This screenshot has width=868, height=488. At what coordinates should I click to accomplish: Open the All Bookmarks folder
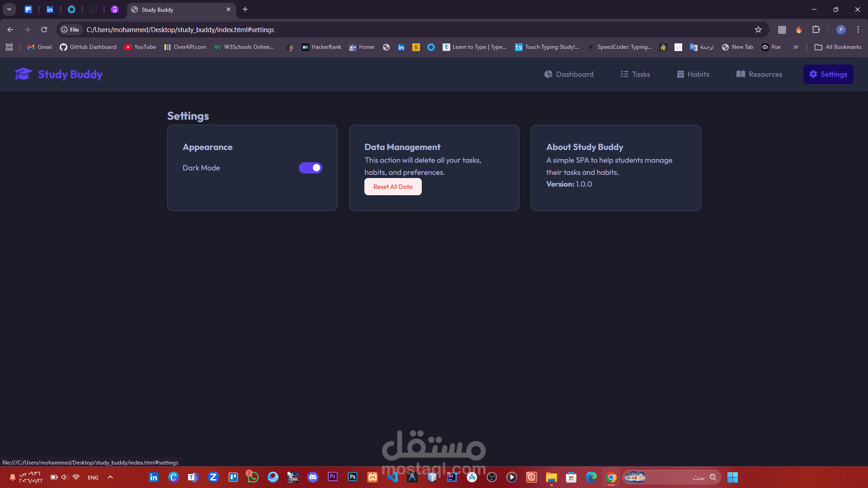tap(838, 47)
